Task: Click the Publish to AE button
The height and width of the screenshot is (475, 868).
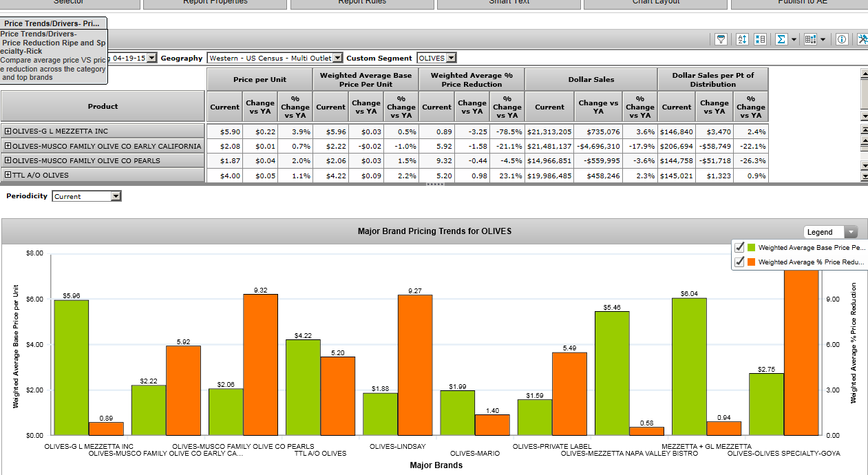Action: (x=802, y=3)
